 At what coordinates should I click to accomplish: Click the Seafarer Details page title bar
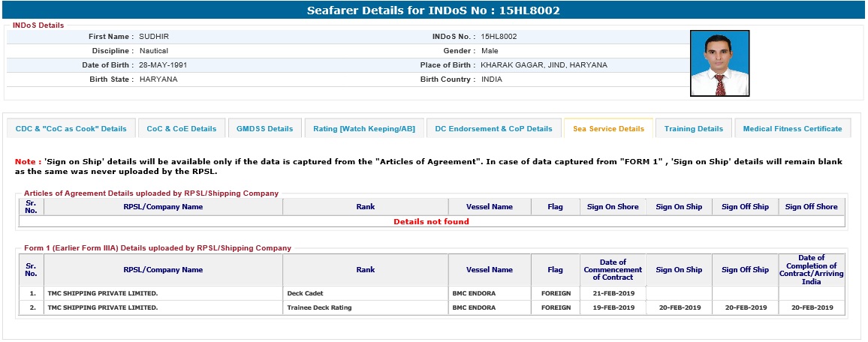click(x=433, y=10)
